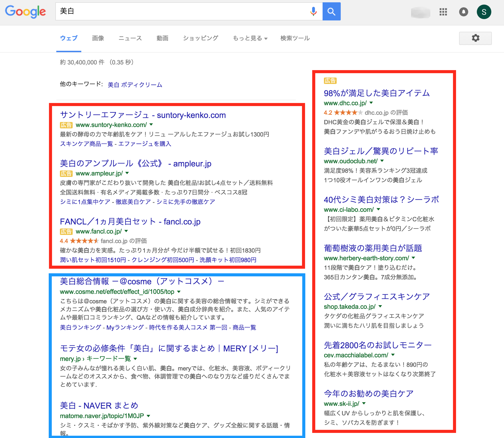Open 美白総合情報 @cosme result
This screenshot has height=438, width=504.
pos(142,281)
